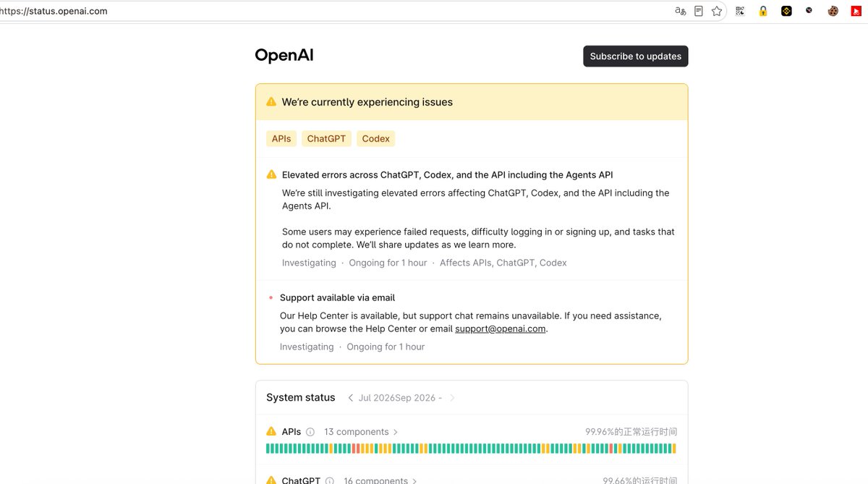
Task: Click the warning icon beside 'We're currently experiencing issues'
Action: coord(271,102)
